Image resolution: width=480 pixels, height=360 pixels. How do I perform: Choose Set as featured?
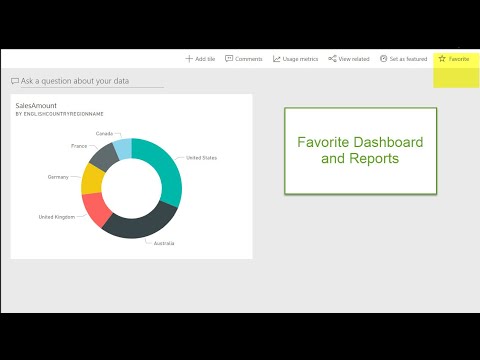pos(403,59)
